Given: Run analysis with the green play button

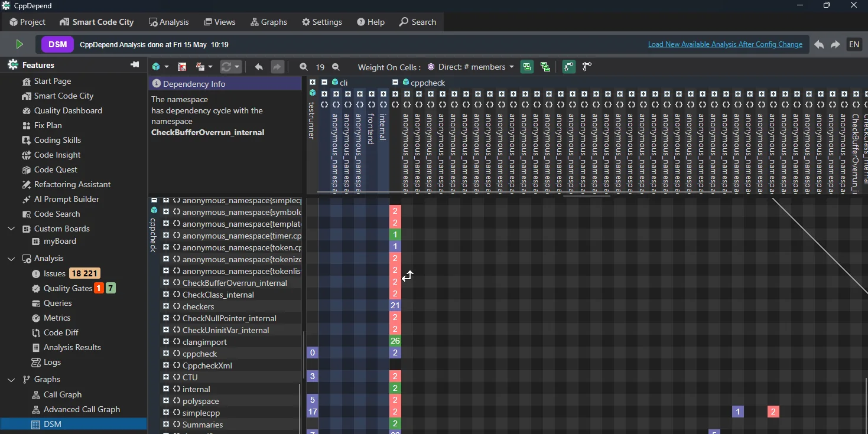Looking at the screenshot, I should [x=19, y=44].
